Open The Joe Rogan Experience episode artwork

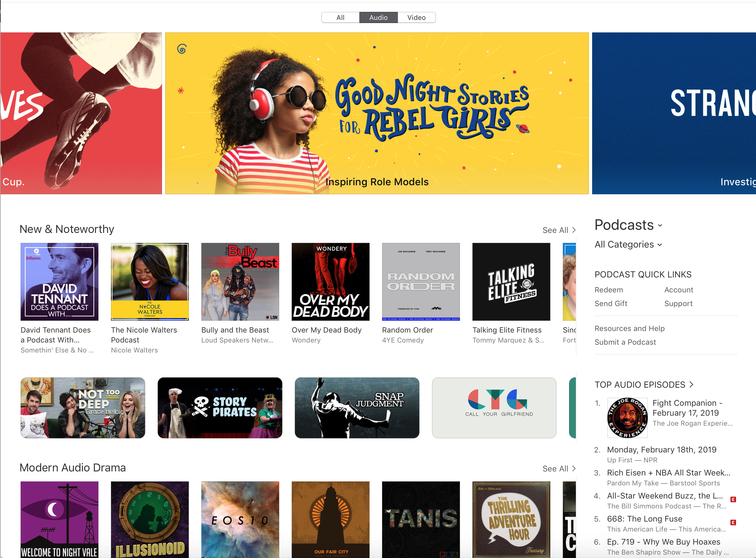(628, 418)
